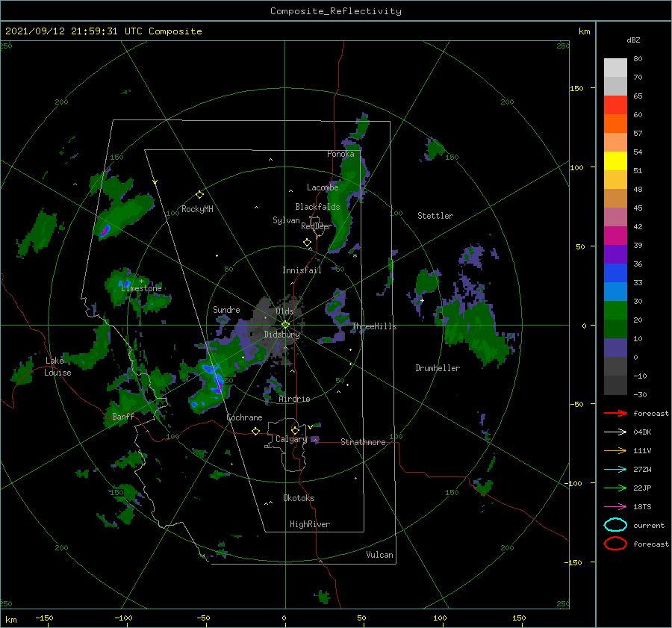Click the Okotoks label
Image resolution: width=672 pixels, height=628 pixels.
pyautogui.click(x=299, y=498)
